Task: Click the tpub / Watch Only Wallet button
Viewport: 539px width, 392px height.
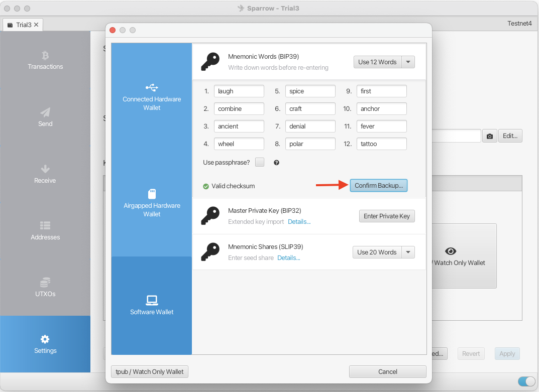Action: pyautogui.click(x=150, y=372)
